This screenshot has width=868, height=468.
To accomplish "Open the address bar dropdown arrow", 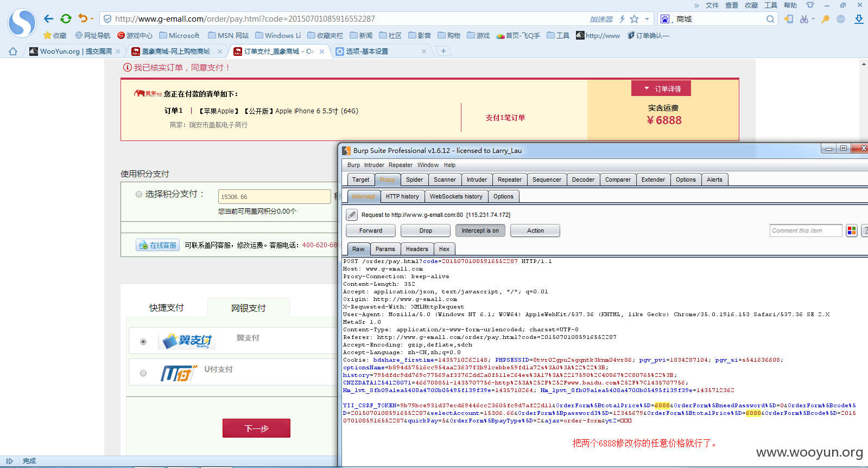I will click(x=647, y=19).
